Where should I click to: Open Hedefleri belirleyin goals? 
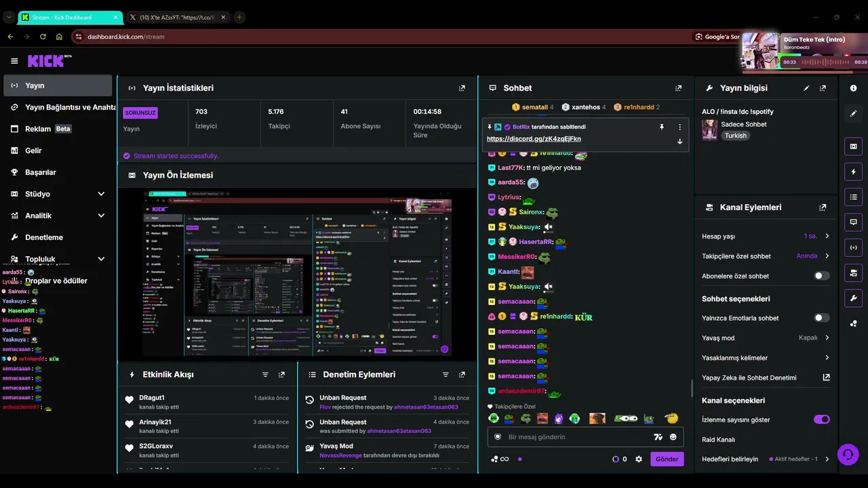(x=766, y=459)
